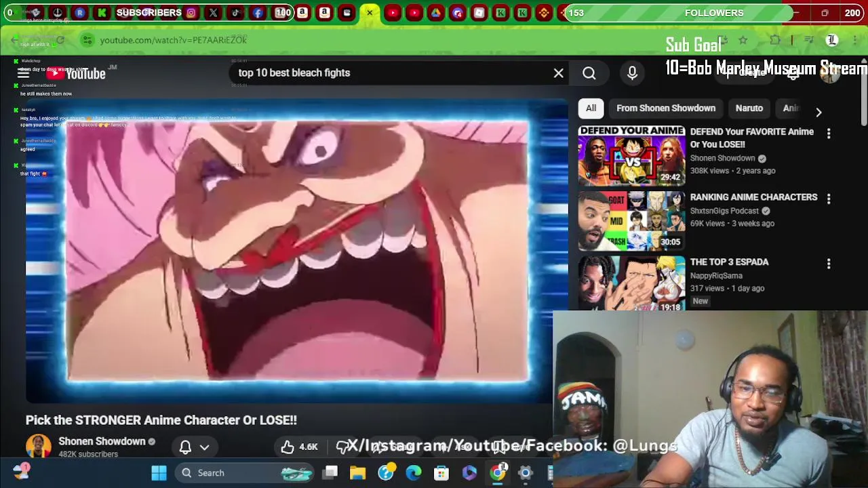Viewport: 868px width, 488px height.
Task: Open the YouTube hamburger guide menu
Action: click(23, 73)
